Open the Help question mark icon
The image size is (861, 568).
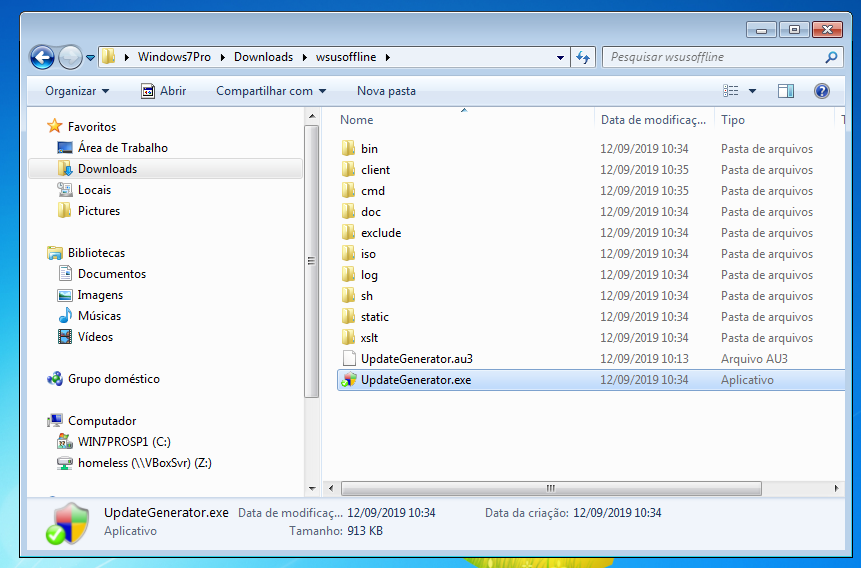pos(821,91)
